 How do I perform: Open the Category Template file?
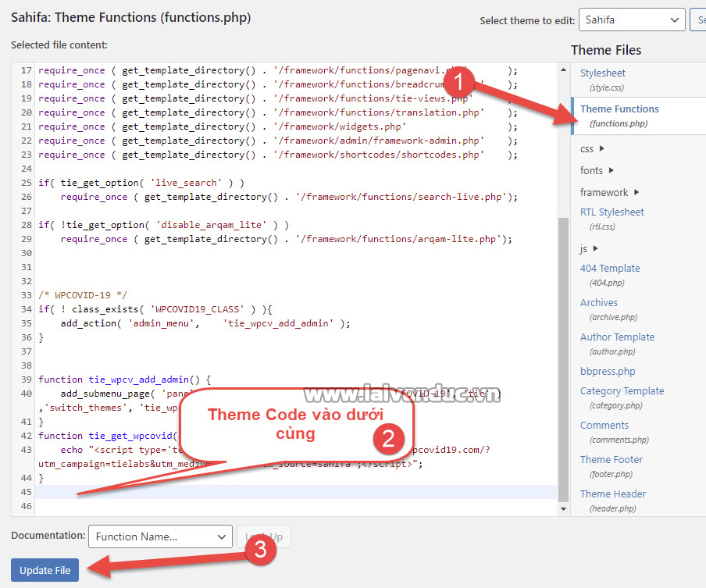point(622,391)
